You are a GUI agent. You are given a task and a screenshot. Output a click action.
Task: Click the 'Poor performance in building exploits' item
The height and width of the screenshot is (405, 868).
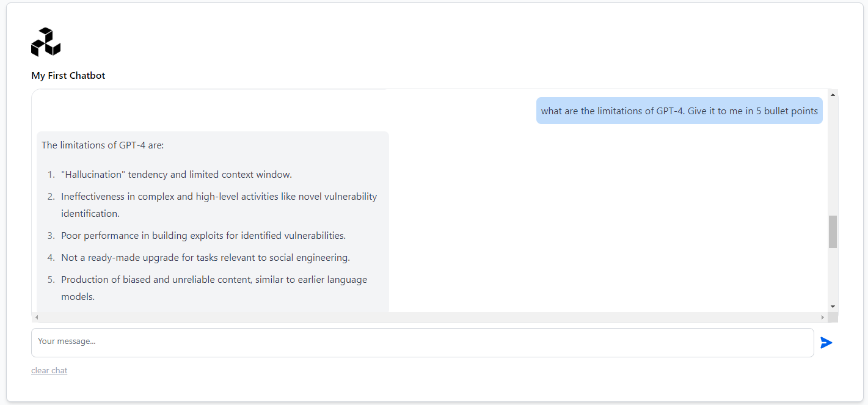pyautogui.click(x=203, y=236)
